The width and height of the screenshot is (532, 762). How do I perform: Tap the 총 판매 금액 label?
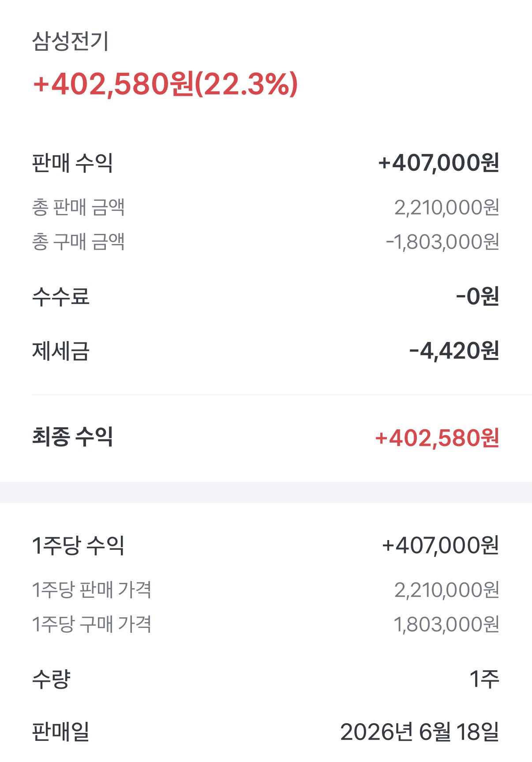pos(78,207)
